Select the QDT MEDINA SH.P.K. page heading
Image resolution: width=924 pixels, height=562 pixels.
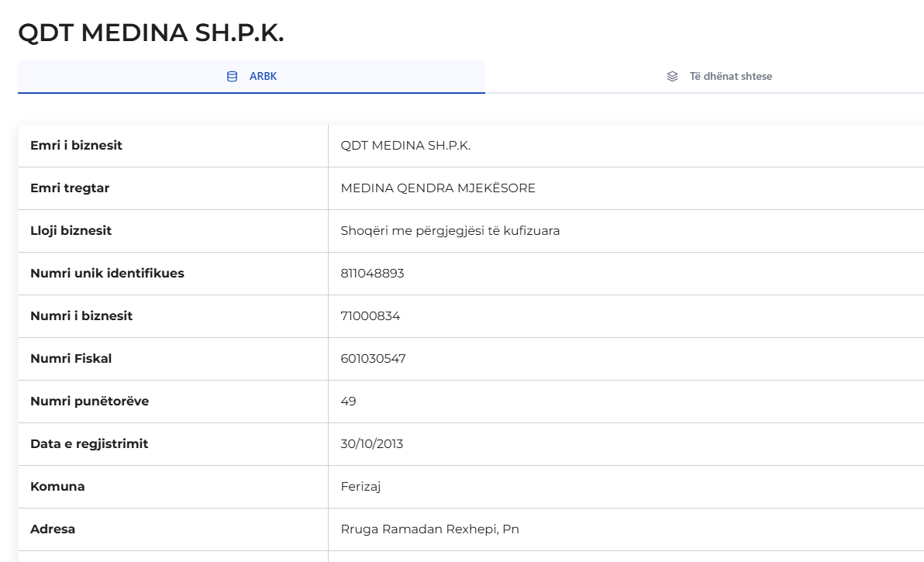151,33
